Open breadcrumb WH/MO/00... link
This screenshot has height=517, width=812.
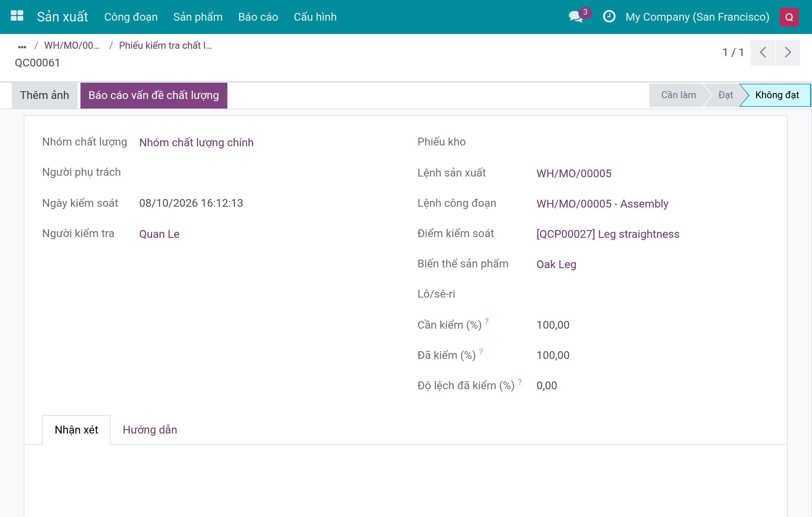[72, 45]
